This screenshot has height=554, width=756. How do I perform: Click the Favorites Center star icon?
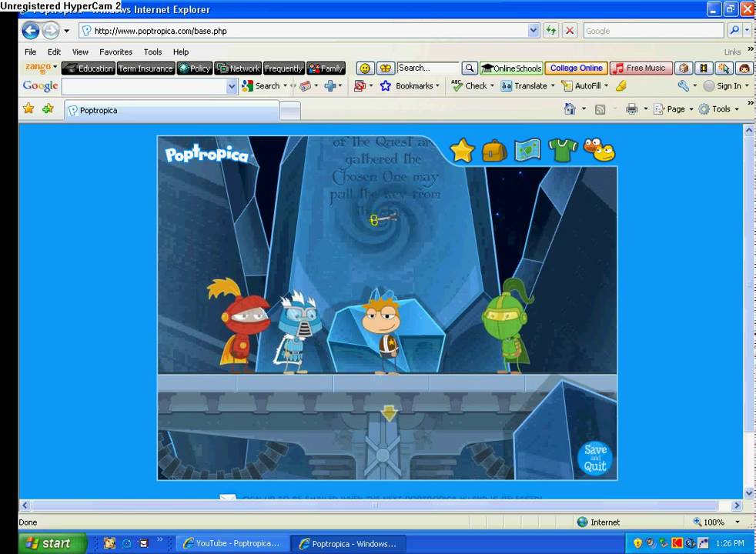[x=29, y=108]
